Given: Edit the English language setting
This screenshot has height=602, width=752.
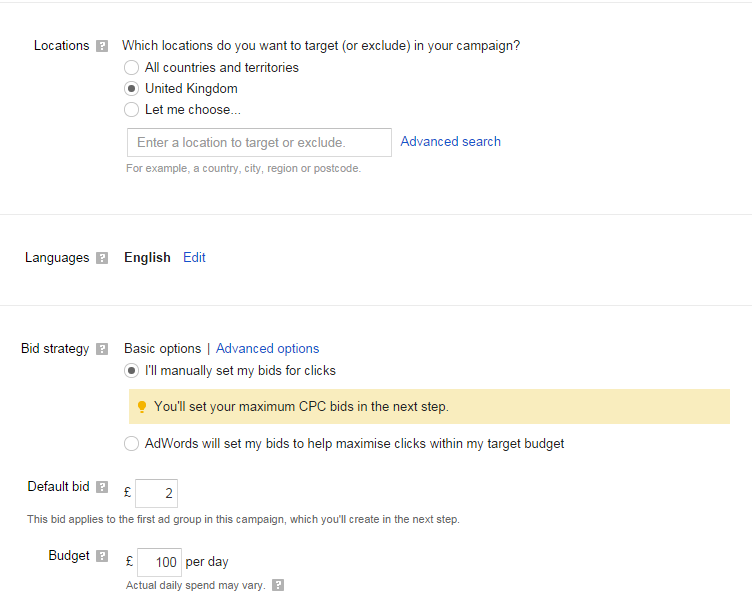Looking at the screenshot, I should pyautogui.click(x=194, y=258).
